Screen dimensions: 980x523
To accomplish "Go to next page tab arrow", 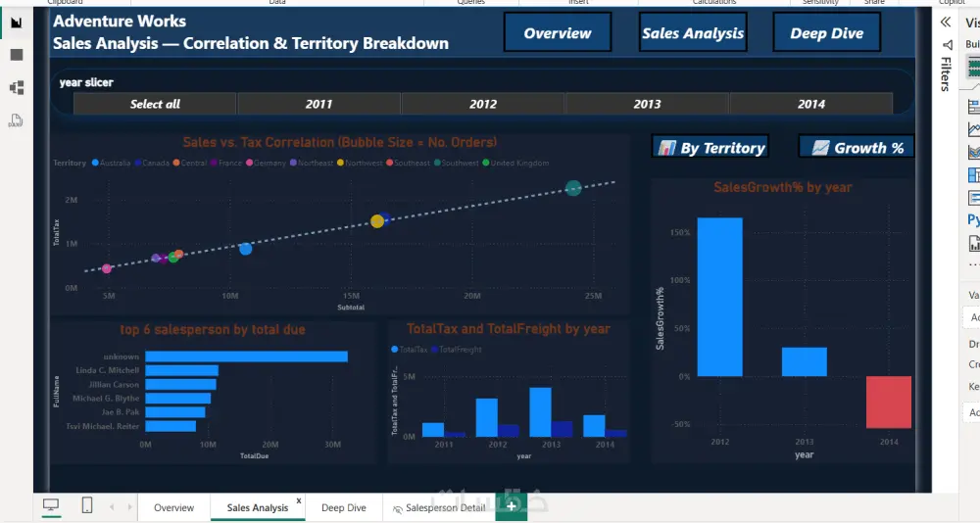I will tap(129, 506).
